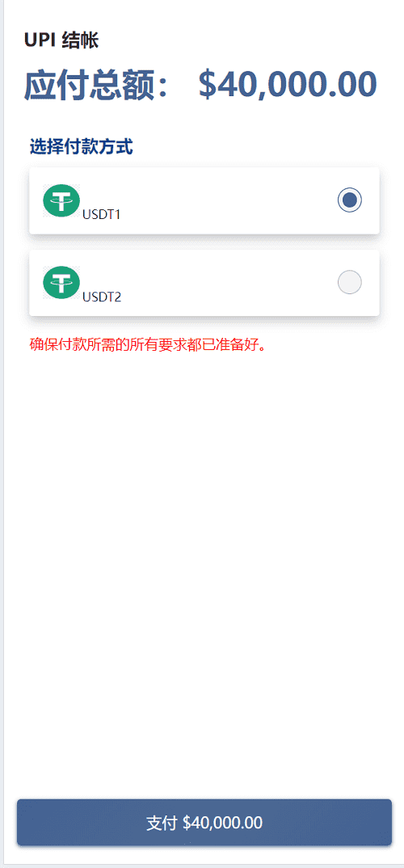This screenshot has width=404, height=868.
Task: Click the green Tether icon beside USDT2
Action: [x=61, y=283]
